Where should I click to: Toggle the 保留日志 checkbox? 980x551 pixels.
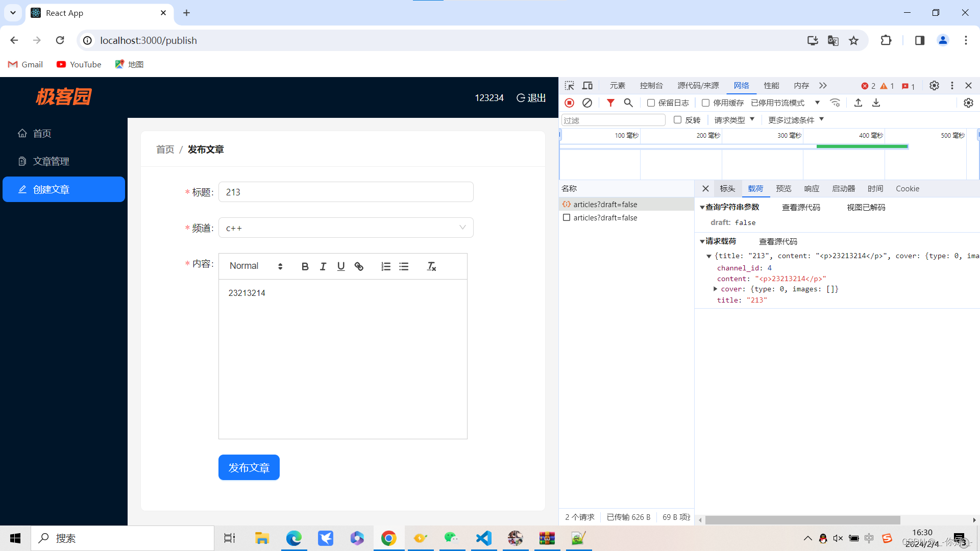point(651,102)
